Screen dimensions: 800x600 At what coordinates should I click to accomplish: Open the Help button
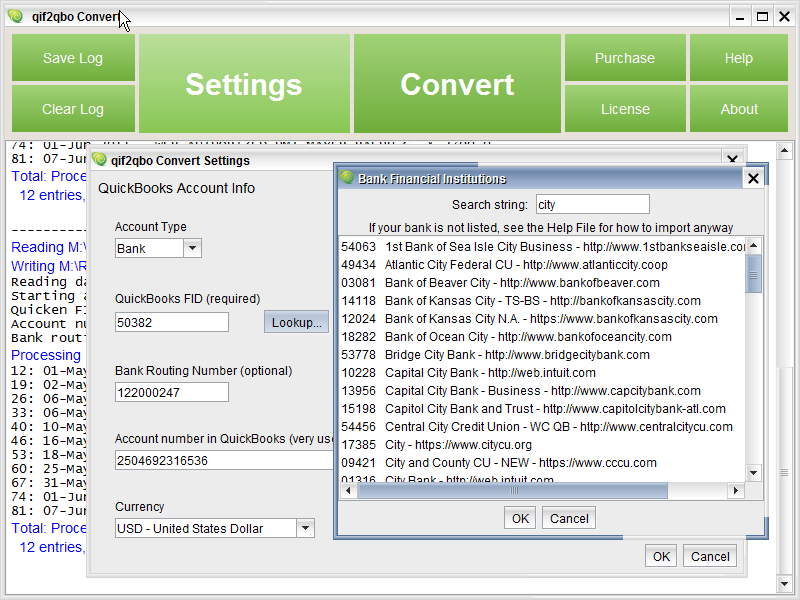coord(738,58)
